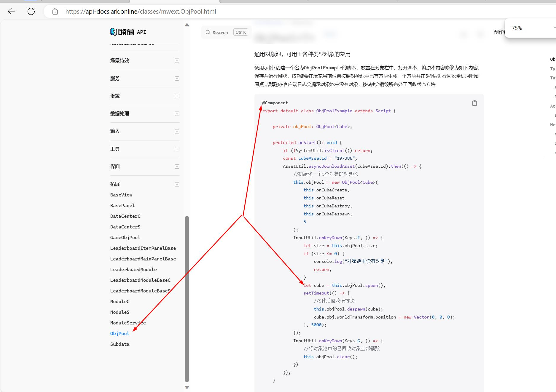
Task: Focus the Search box
Action: [226, 32]
